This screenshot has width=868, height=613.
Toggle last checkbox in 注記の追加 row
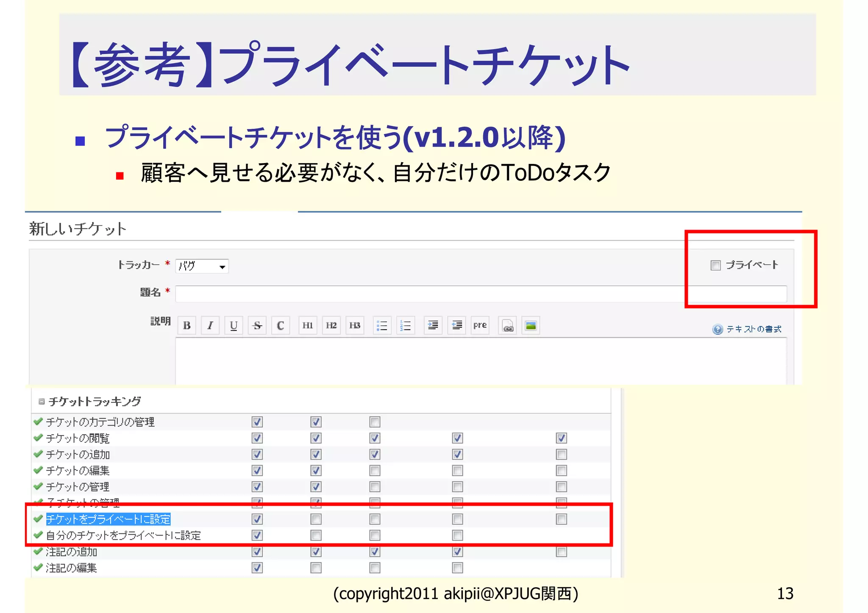(x=562, y=552)
